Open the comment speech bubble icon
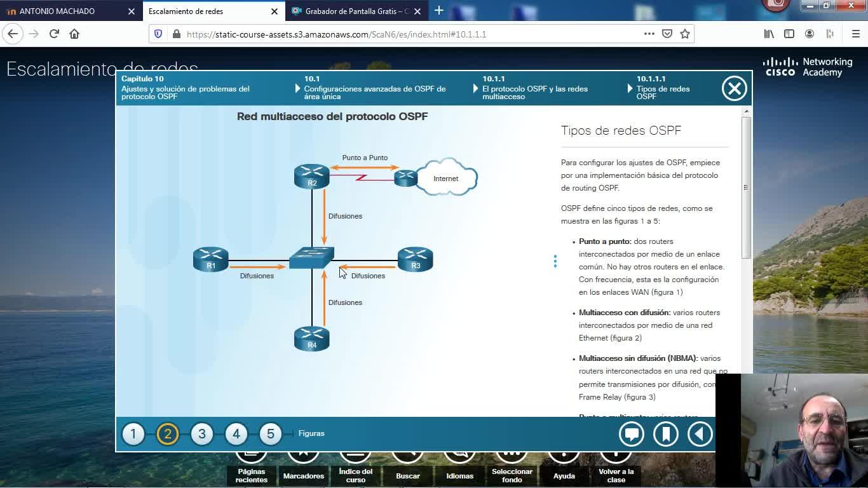This screenshot has height=488, width=868. [x=632, y=434]
